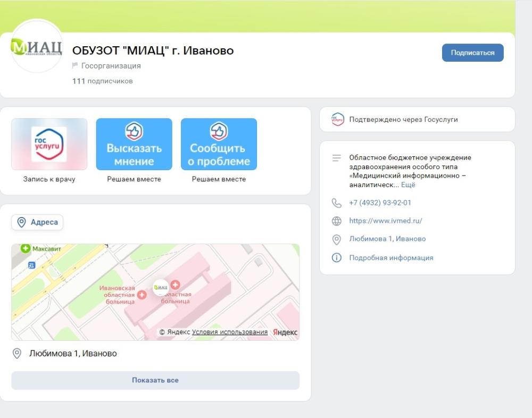532x418 pixels.
Task: Click the info icon beside "Подробная информация"
Action: click(336, 257)
